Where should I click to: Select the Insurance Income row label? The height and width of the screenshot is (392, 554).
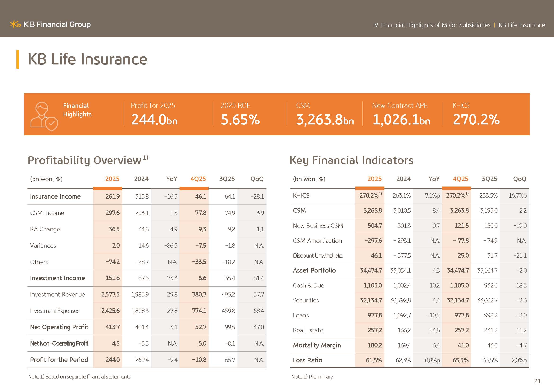(x=55, y=196)
